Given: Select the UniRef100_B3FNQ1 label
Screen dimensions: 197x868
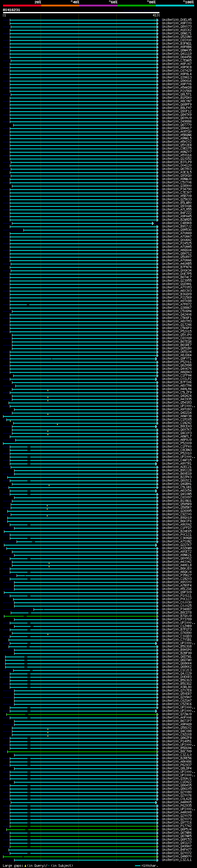Looking at the screenshot, I should click(177, 43).
